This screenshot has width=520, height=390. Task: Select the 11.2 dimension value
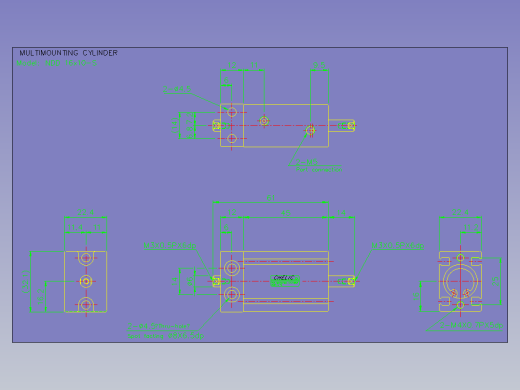pyautogui.click(x=471, y=228)
